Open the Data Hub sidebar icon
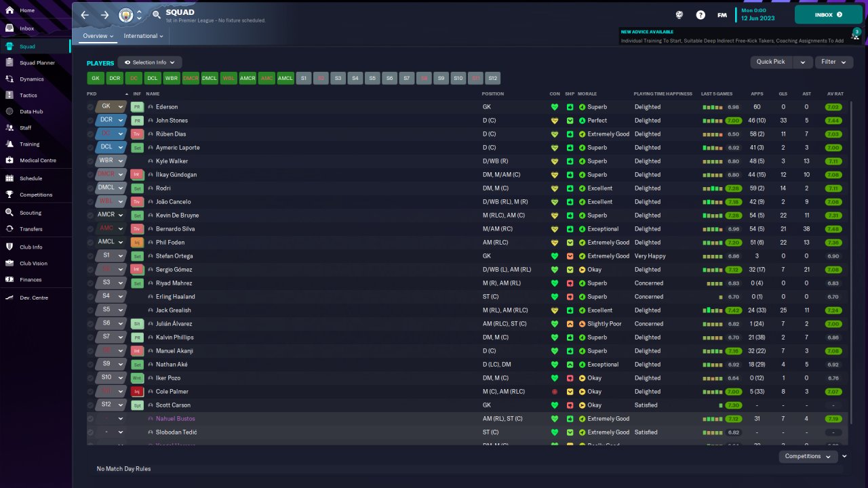This screenshot has height=488, width=868. pos(9,111)
